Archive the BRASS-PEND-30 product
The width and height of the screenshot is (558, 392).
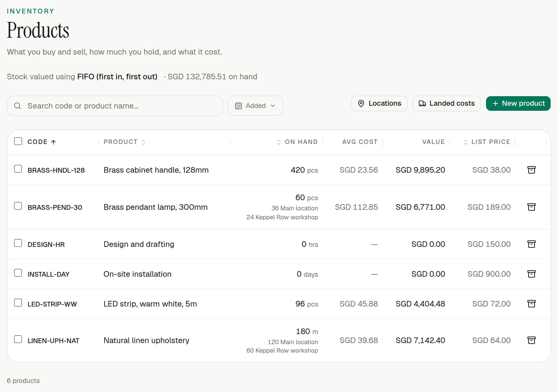(531, 207)
